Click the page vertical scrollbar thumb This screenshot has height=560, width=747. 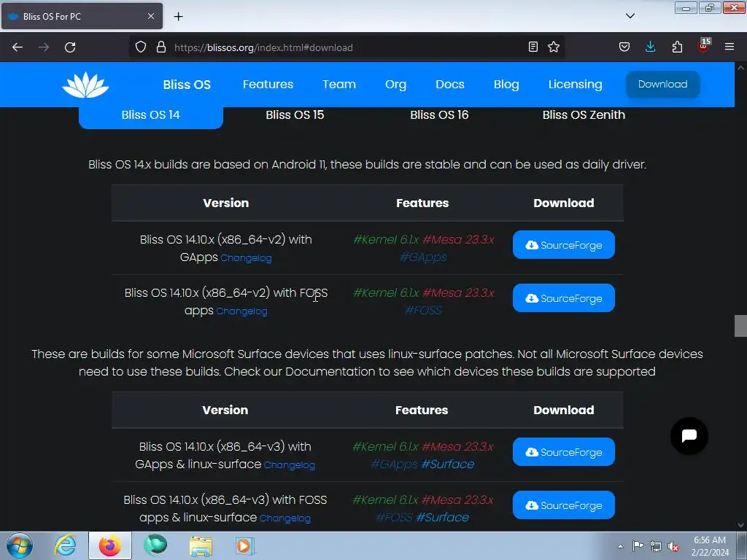740,326
